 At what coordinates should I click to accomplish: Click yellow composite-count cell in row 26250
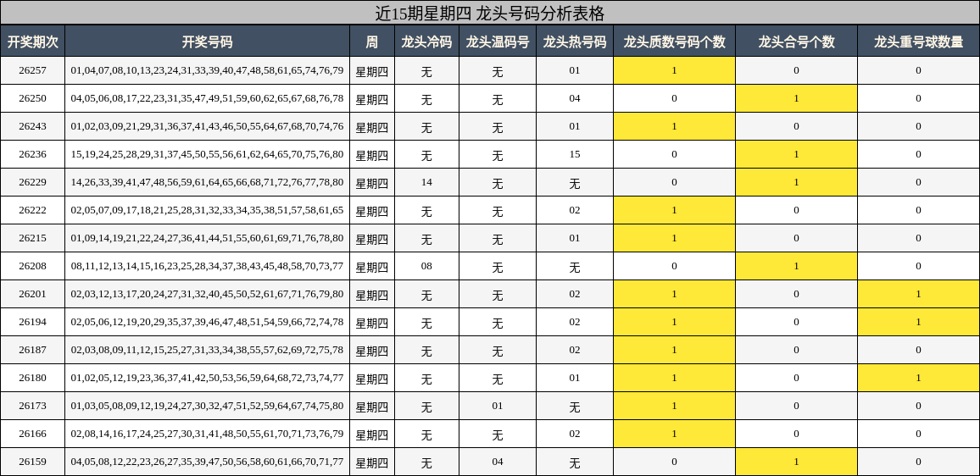(796, 99)
